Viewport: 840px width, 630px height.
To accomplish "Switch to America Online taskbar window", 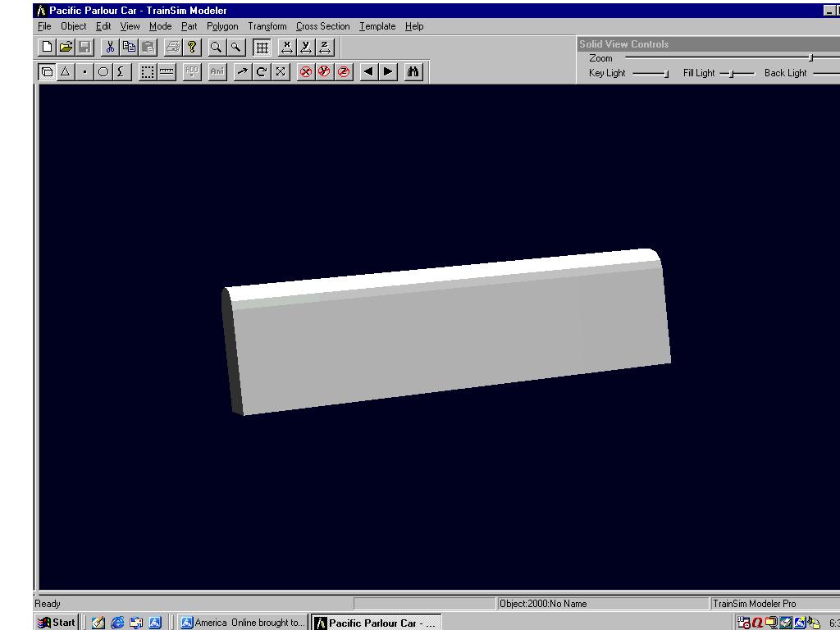I will tap(242, 623).
